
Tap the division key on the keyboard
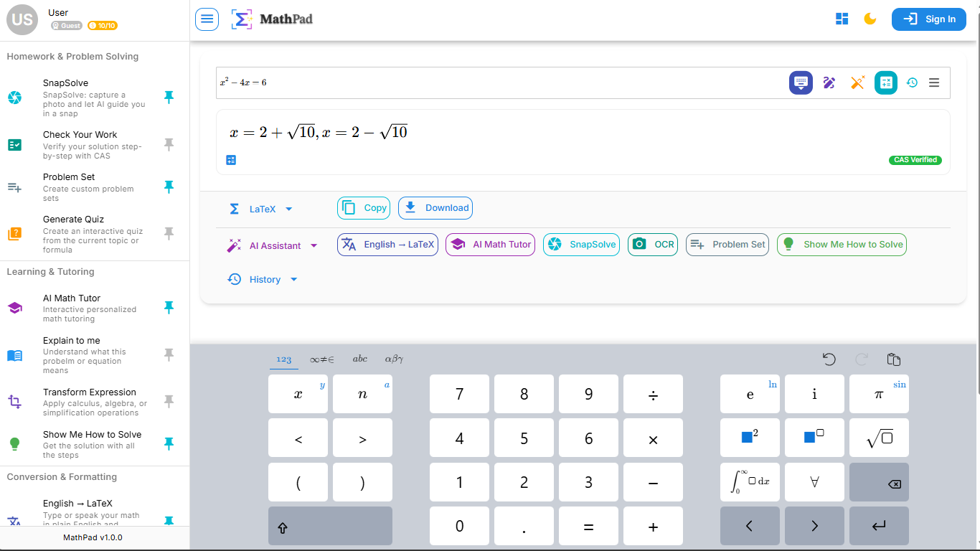pyautogui.click(x=653, y=394)
